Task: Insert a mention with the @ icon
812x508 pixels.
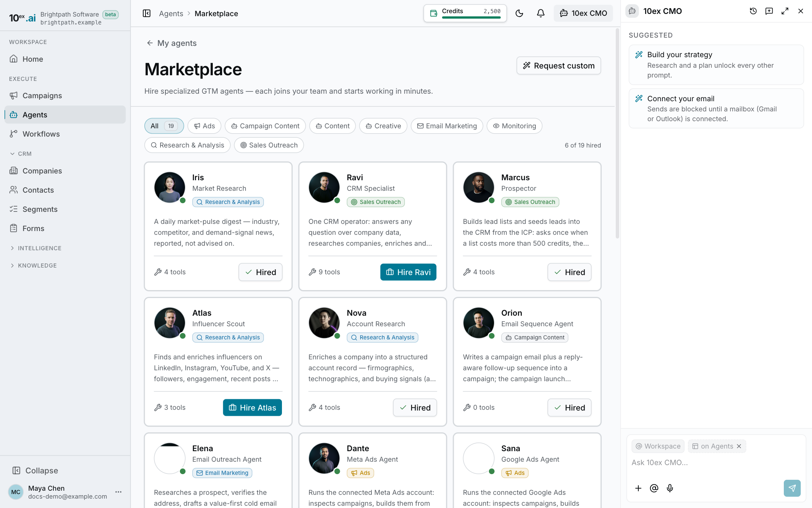Action: (x=654, y=488)
